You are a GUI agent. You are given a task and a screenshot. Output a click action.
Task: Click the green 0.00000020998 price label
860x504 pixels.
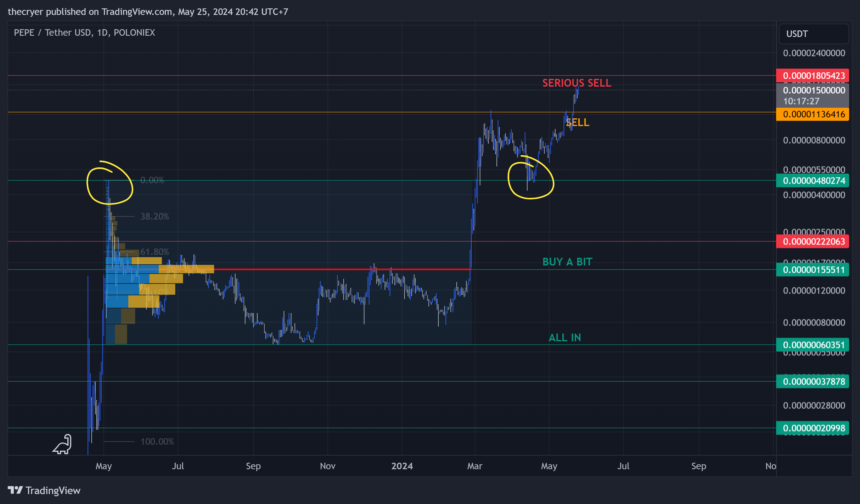pos(812,428)
